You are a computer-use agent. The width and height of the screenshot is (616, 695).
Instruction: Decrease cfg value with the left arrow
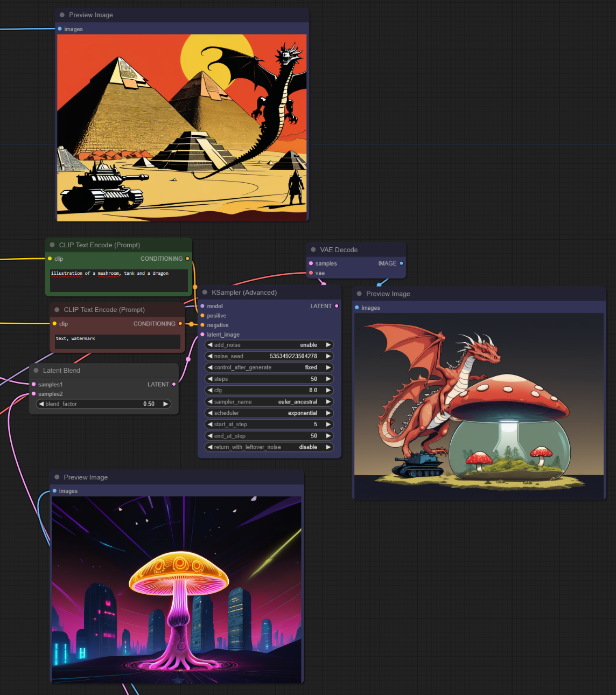click(x=210, y=391)
